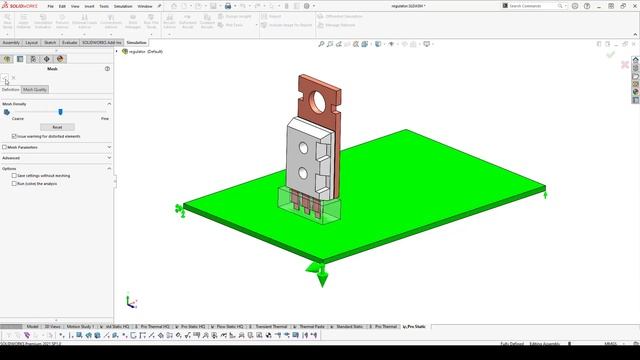Image resolution: width=640 pixels, height=360 pixels.
Task: Open the Definition tab
Action: tap(11, 89)
